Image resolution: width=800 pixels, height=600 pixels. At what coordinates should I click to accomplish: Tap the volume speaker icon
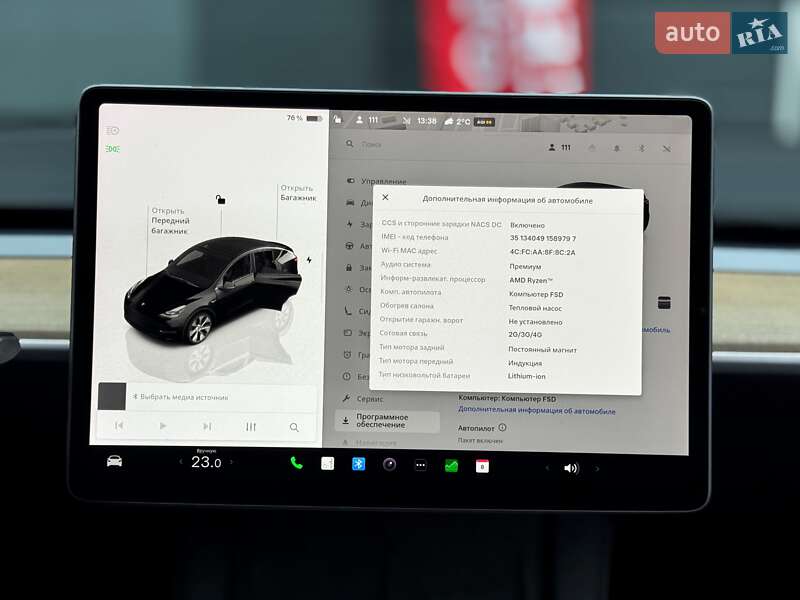click(x=570, y=468)
